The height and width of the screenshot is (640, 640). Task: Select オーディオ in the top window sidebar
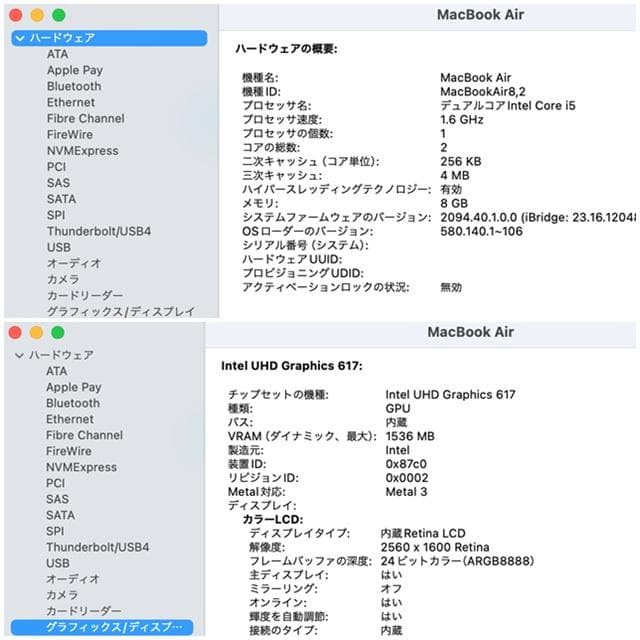tap(74, 263)
